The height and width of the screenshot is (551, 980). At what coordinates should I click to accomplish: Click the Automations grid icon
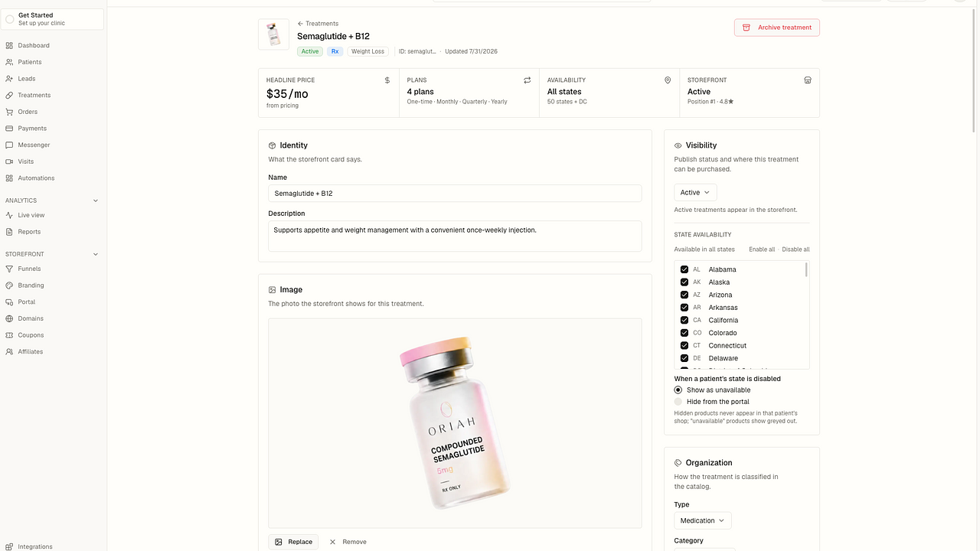click(9, 178)
